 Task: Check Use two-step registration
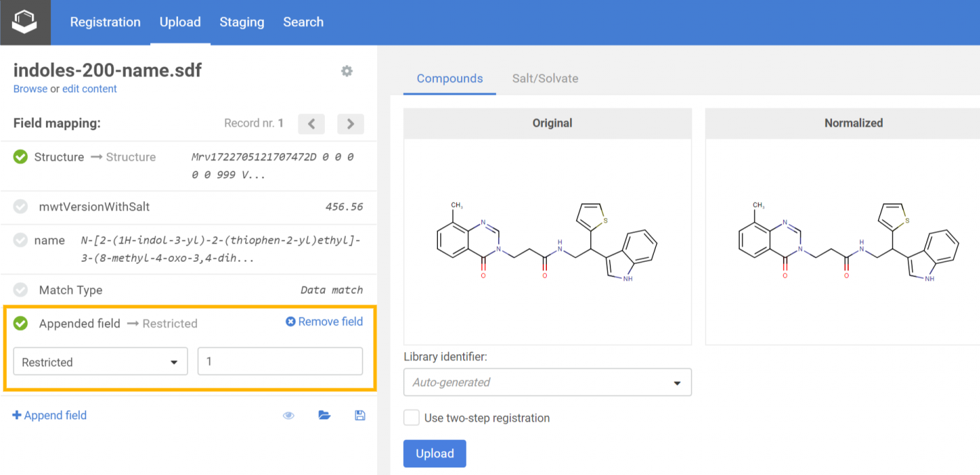pos(412,418)
